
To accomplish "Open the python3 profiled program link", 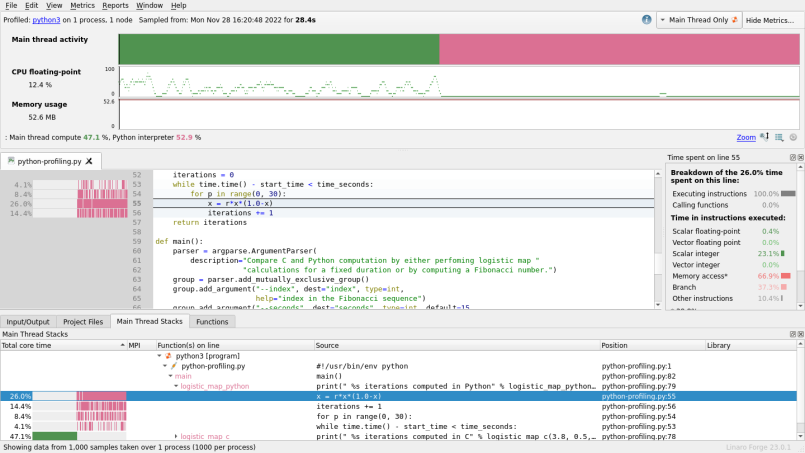I will click(46, 20).
